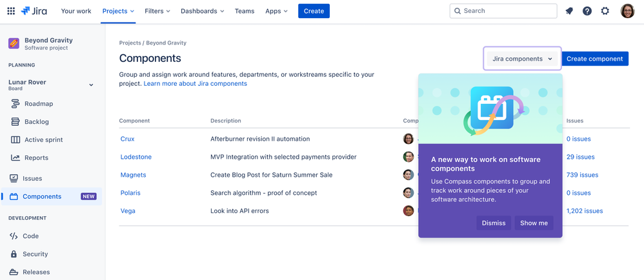Click the Polaris component lead avatar
The height and width of the screenshot is (280, 644).
408,193
